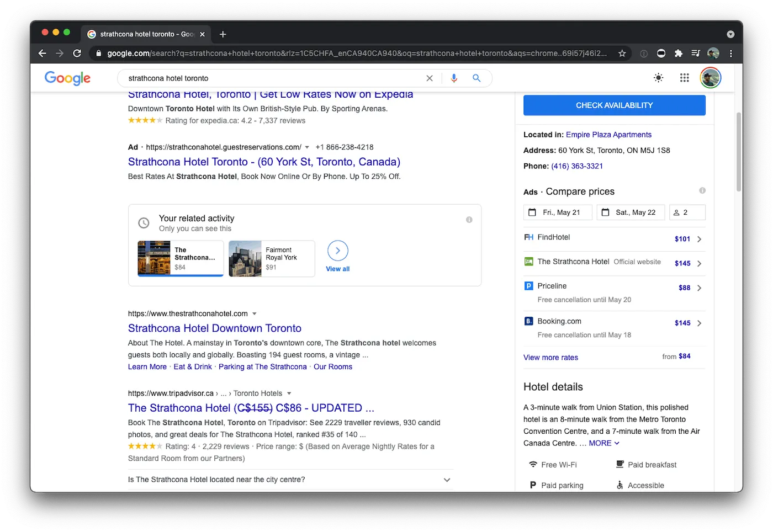Open Strathcona Hotel Downtown Toronto result
Viewport: 773px width, 532px height.
click(215, 328)
